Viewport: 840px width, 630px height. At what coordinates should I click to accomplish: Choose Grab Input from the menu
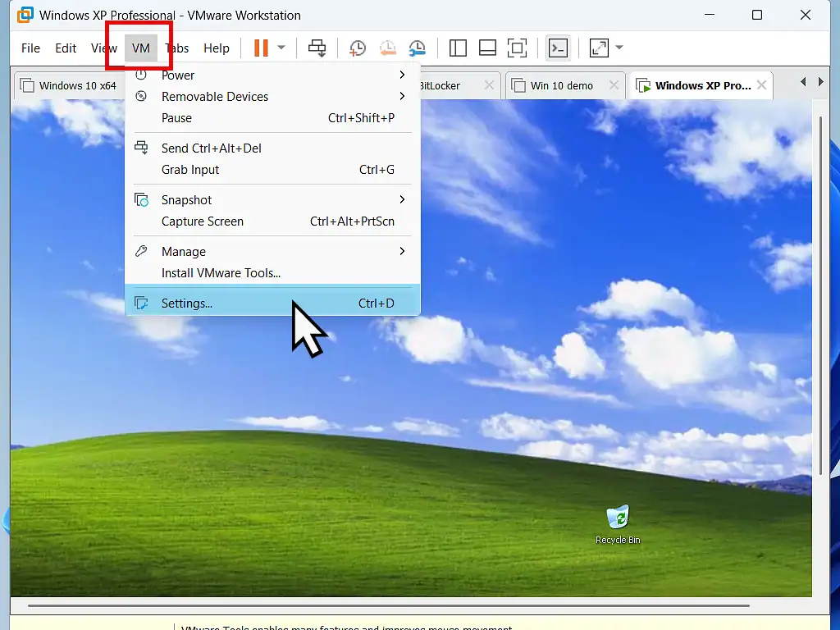272,170
